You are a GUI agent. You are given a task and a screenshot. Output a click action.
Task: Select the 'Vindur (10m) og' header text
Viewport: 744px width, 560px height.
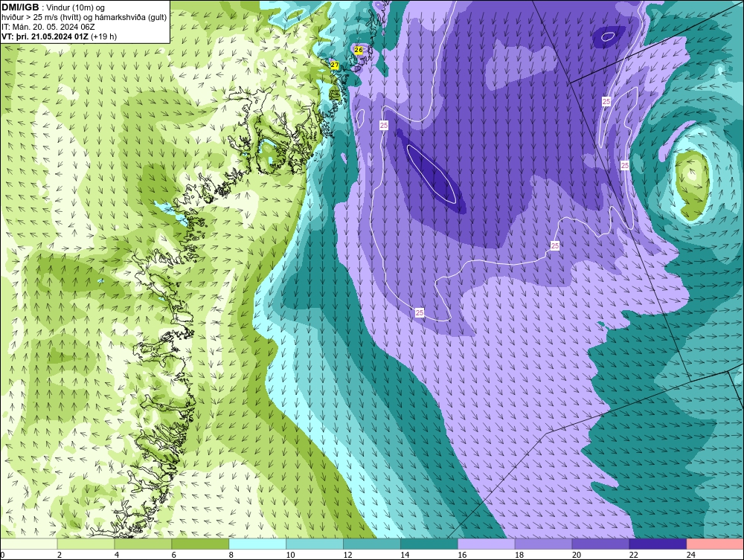(75, 8)
